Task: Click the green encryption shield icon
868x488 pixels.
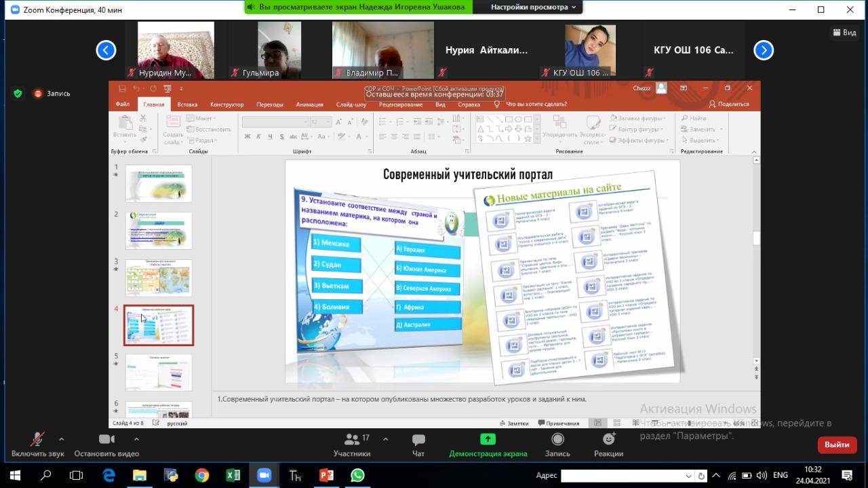Action: point(18,94)
